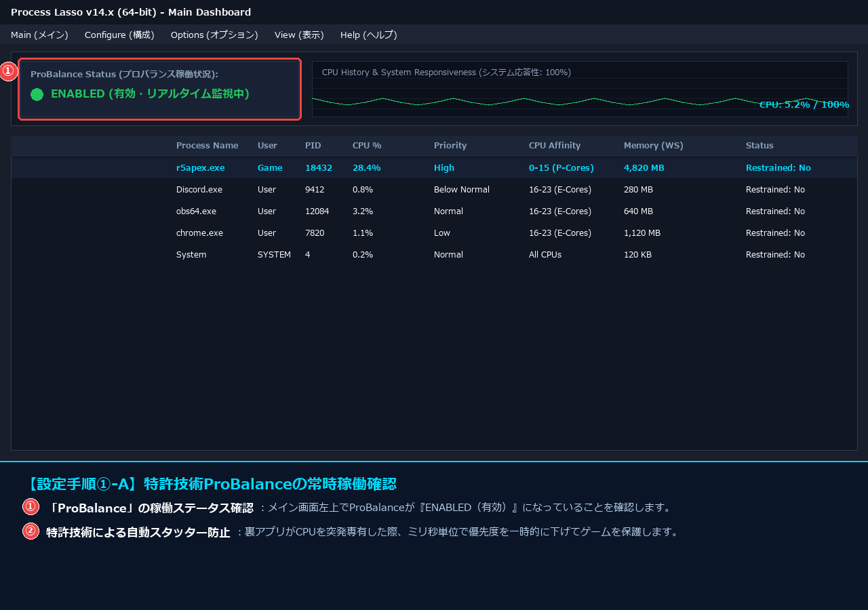
Task: Open the Configure (構成) menu
Action: coord(119,35)
